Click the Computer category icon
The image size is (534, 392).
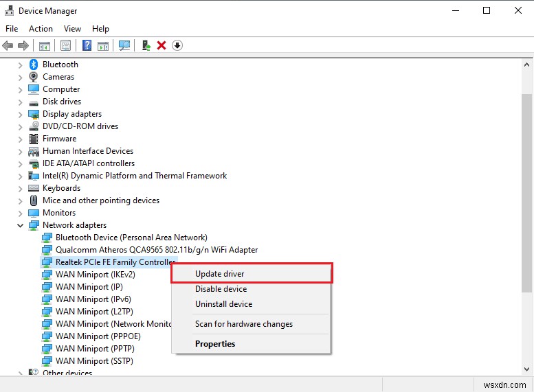tap(34, 89)
